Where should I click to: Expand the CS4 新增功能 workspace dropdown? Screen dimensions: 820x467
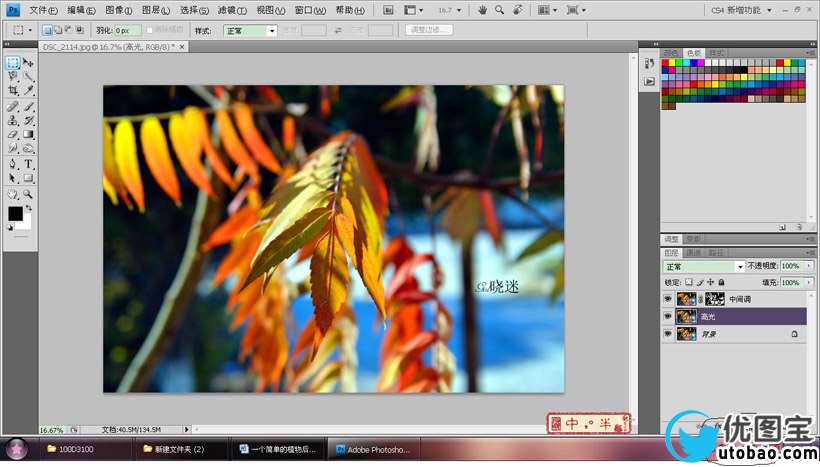point(769,10)
